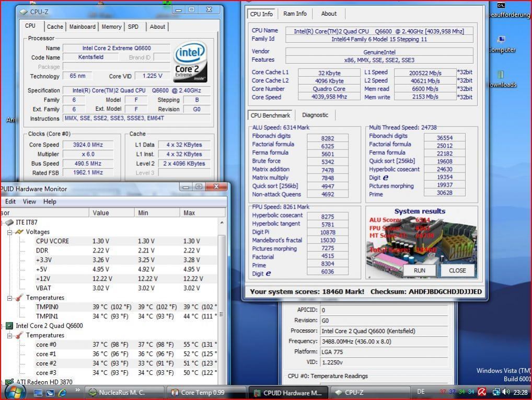Screen dimensions: 532x400
Task: Click the network tray icon
Action: point(496,392)
